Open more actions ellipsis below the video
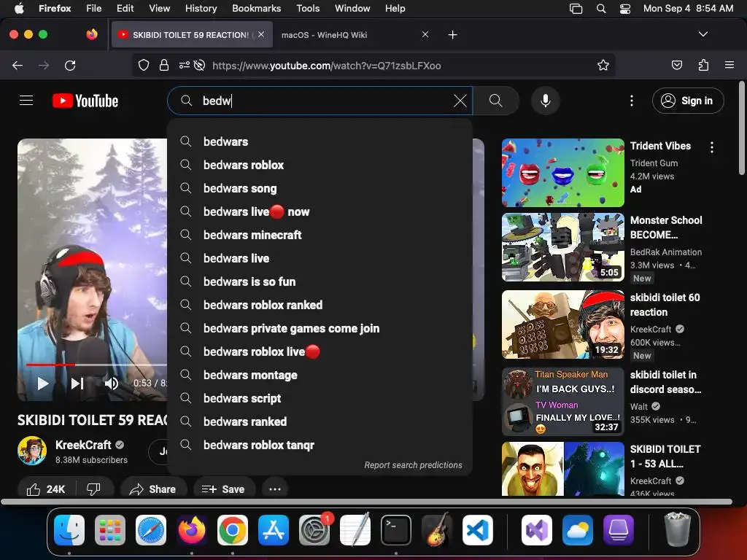The height and width of the screenshot is (560, 747). click(275, 489)
